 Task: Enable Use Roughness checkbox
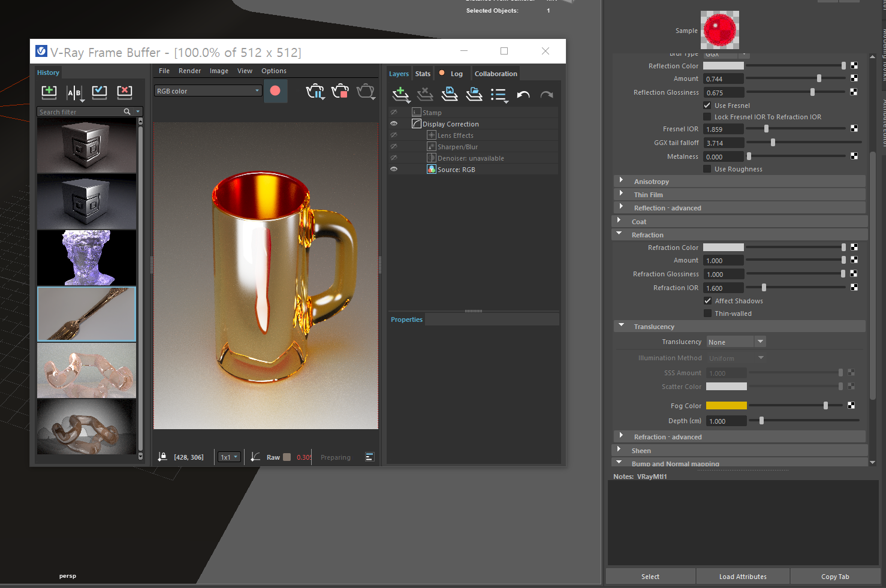pos(707,169)
